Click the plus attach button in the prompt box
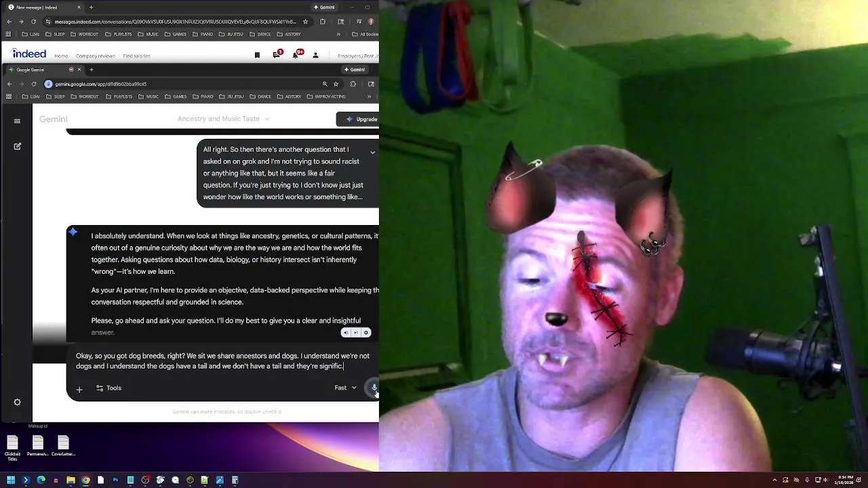This screenshot has width=868, height=488. 79,389
